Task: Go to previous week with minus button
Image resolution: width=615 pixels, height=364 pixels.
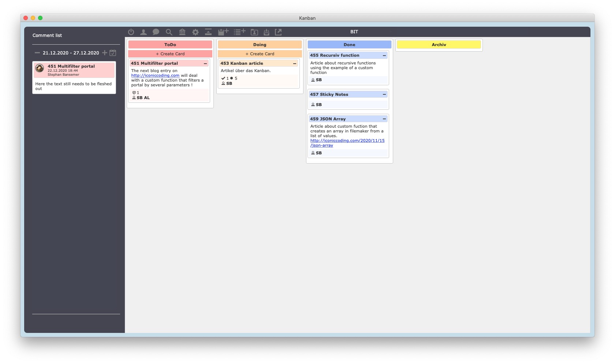Action: tap(37, 53)
